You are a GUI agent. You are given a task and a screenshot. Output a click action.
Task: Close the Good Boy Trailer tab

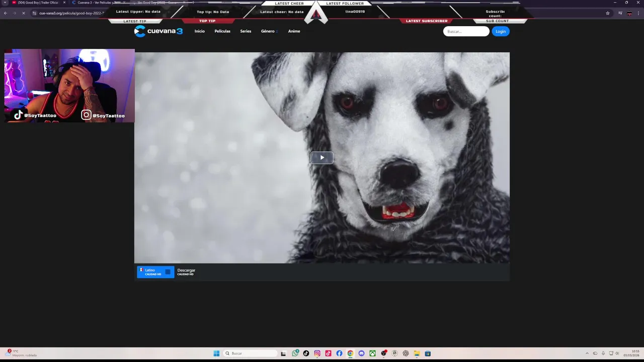pyautogui.click(x=64, y=3)
